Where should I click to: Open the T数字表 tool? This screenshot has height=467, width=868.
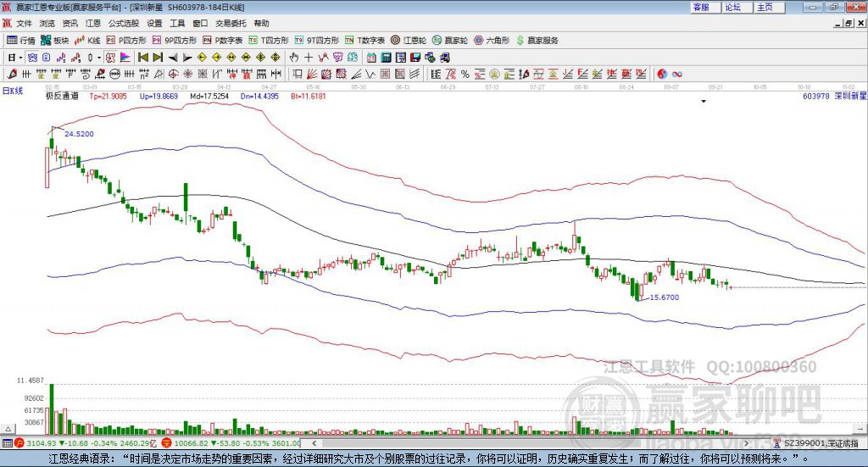pyautogui.click(x=364, y=41)
